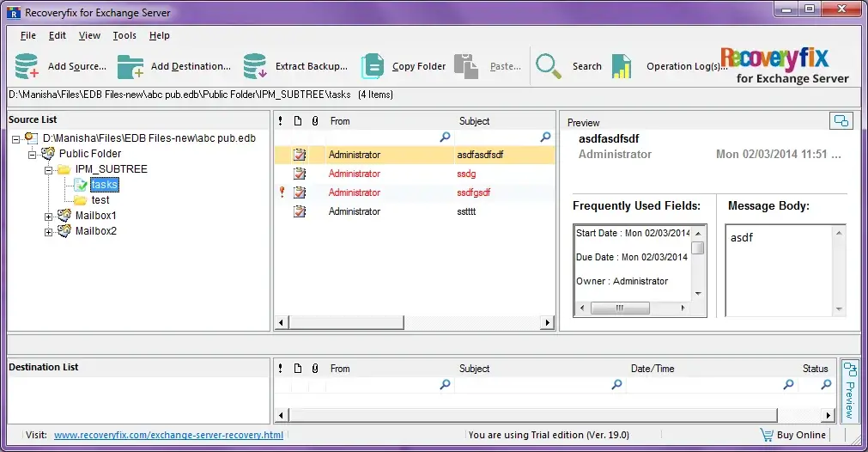The height and width of the screenshot is (452, 868).
Task: Click the source list horizontal scrollbar thumb
Action: tap(346, 322)
